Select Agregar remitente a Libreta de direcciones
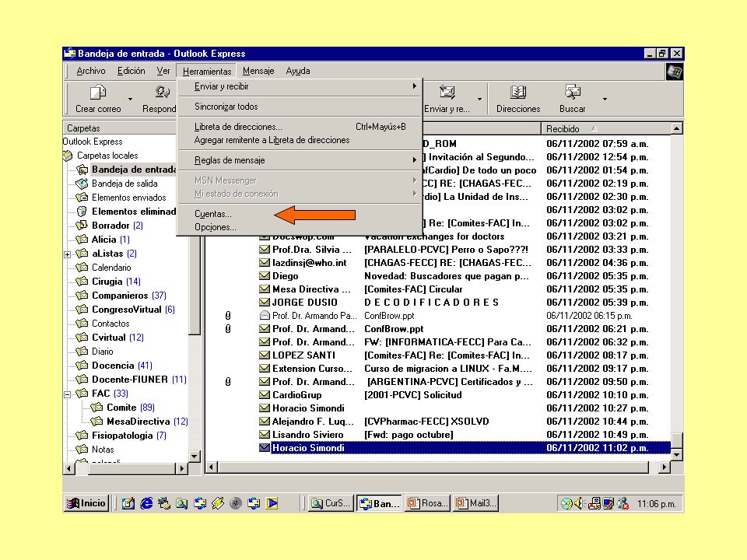The height and width of the screenshot is (560, 747). click(300, 140)
